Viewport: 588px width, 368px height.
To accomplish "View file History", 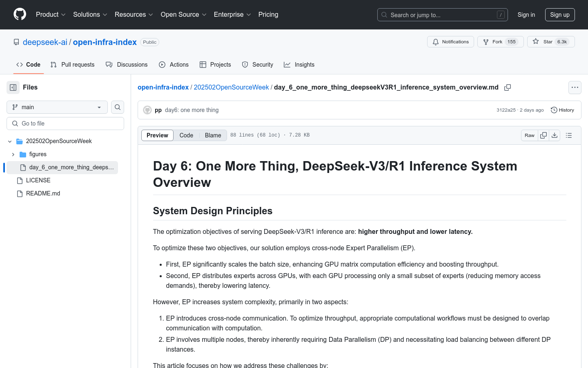I will pyautogui.click(x=563, y=110).
